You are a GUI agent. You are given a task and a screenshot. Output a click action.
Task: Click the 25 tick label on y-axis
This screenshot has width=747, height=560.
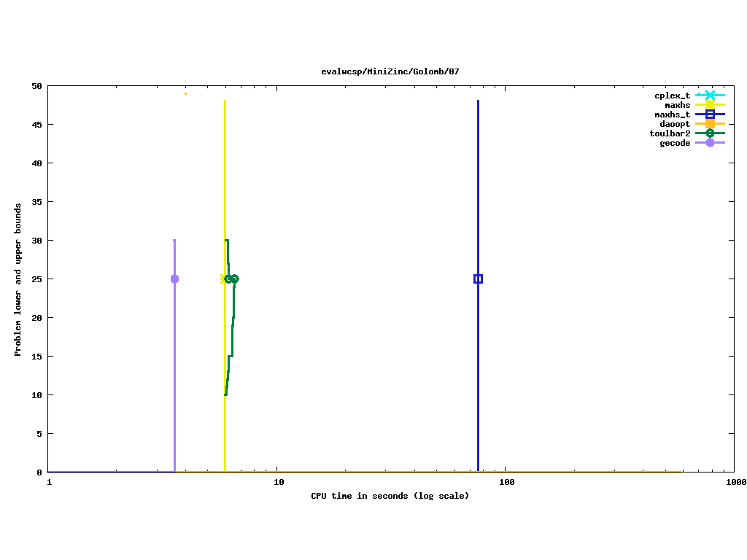(36, 279)
